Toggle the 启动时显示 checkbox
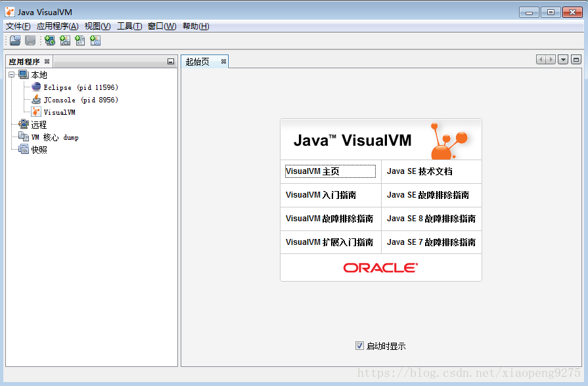The width and height of the screenshot is (588, 386). 359,345
